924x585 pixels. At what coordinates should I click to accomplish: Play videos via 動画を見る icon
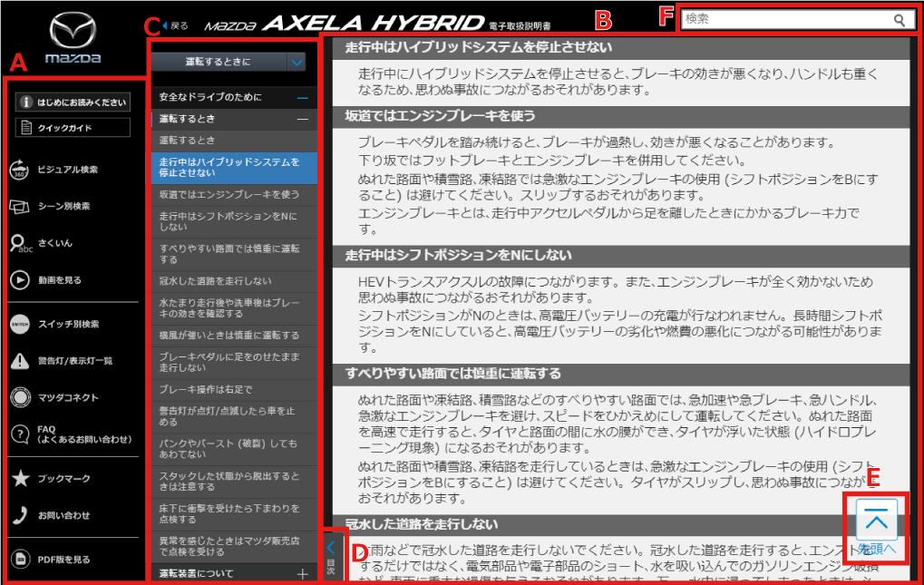click(20, 280)
